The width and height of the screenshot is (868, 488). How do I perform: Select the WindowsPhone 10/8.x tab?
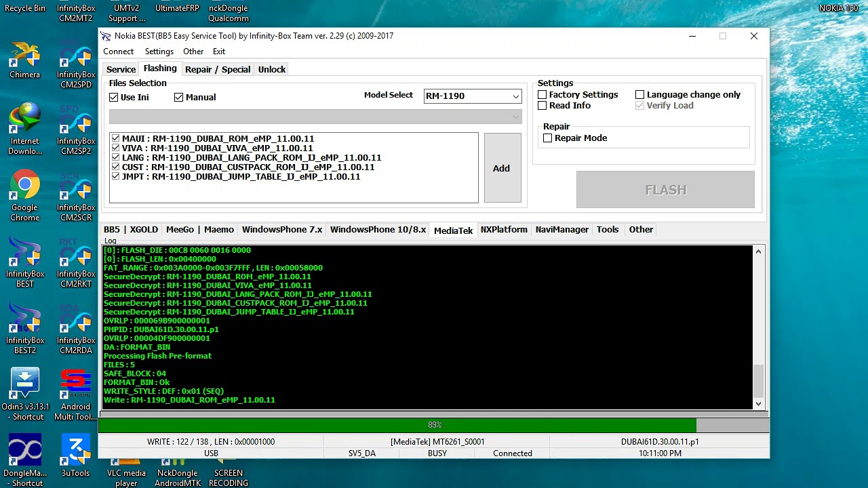coord(378,230)
